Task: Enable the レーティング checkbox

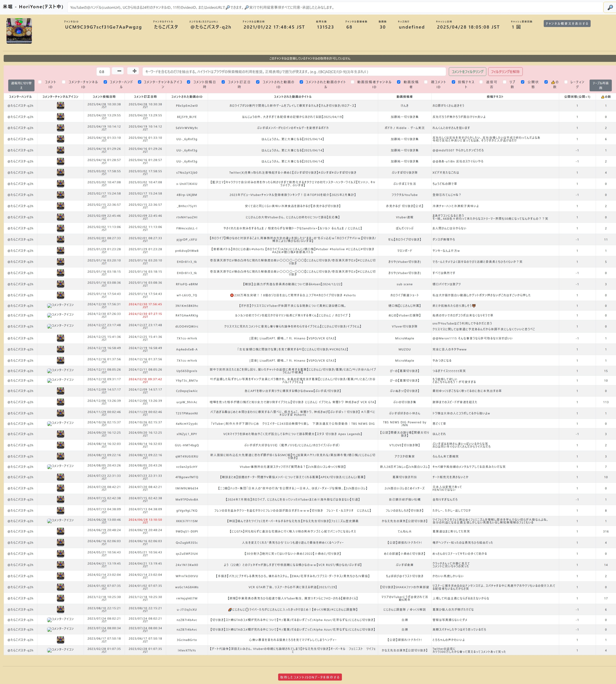Action: [566, 82]
